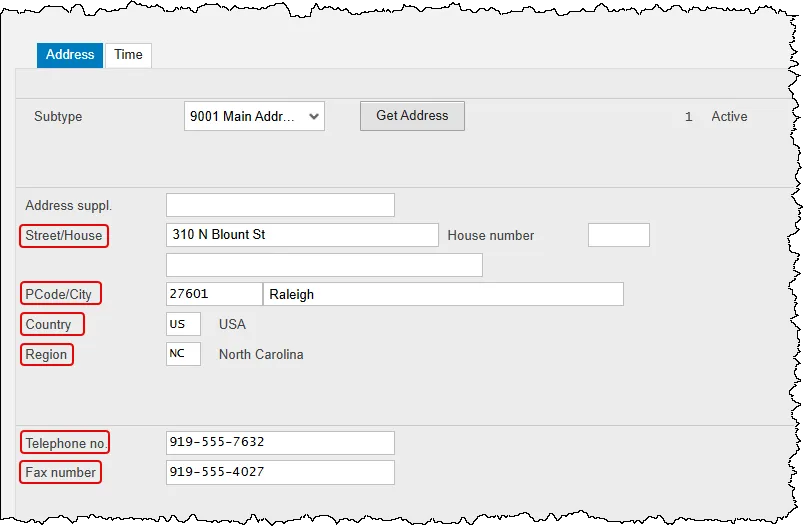The width and height of the screenshot is (805, 529).
Task: Click the Telephone no. field 919-555-7632
Action: (280, 443)
